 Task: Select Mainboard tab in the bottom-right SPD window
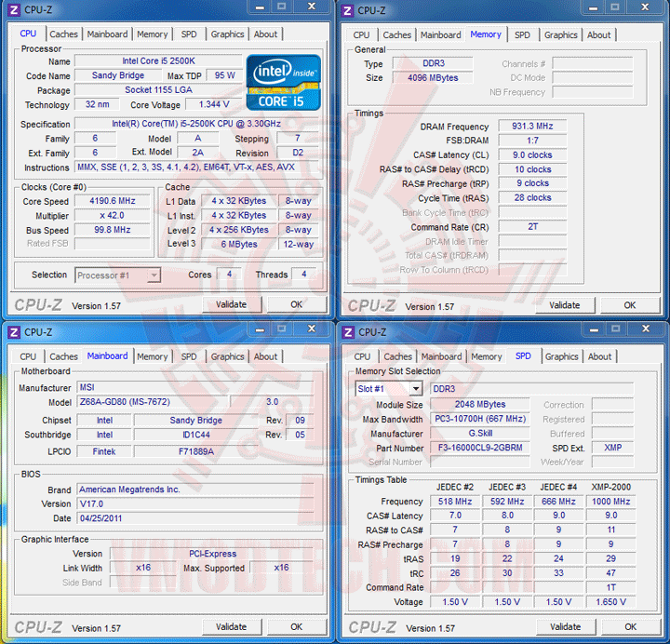(x=441, y=356)
